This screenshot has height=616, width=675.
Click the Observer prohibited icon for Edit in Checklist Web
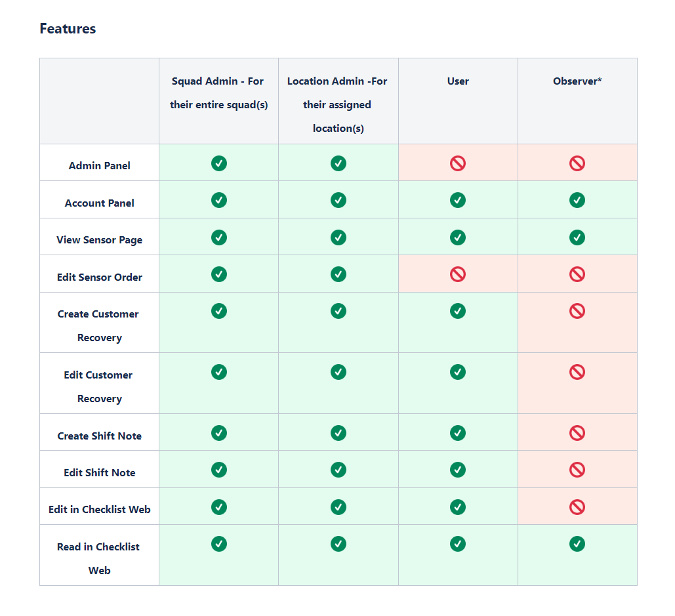tap(577, 507)
